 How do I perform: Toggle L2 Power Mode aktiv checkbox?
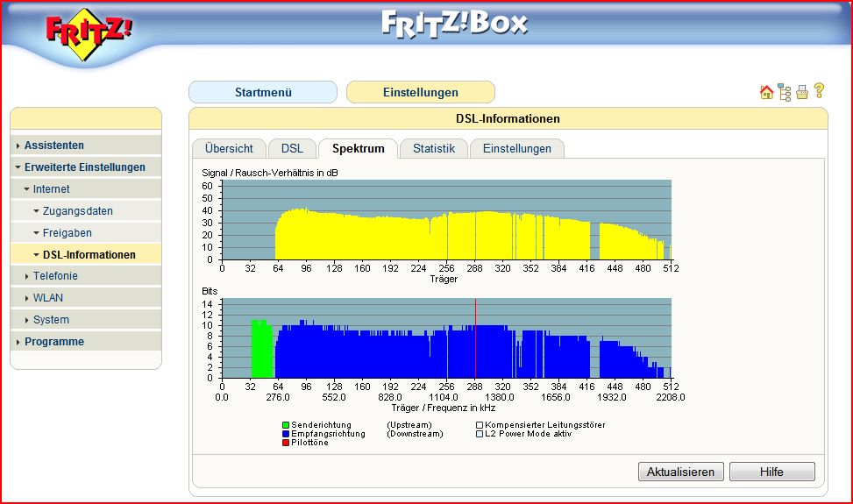tap(480, 434)
